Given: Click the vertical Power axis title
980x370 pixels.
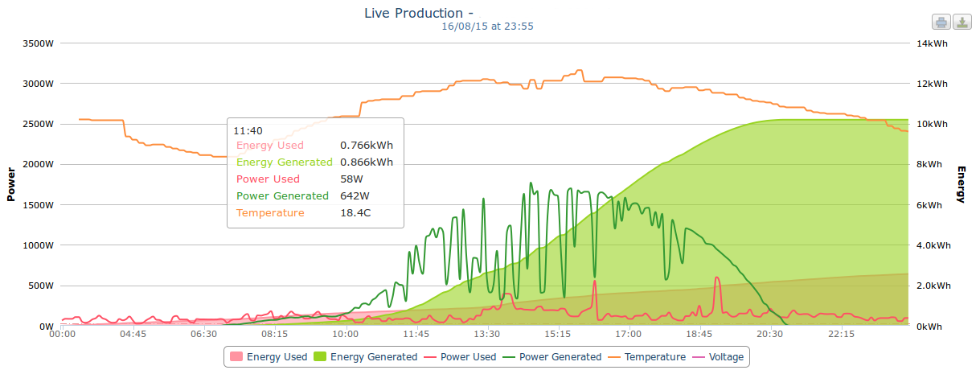Looking at the screenshot, I should [x=11, y=184].
